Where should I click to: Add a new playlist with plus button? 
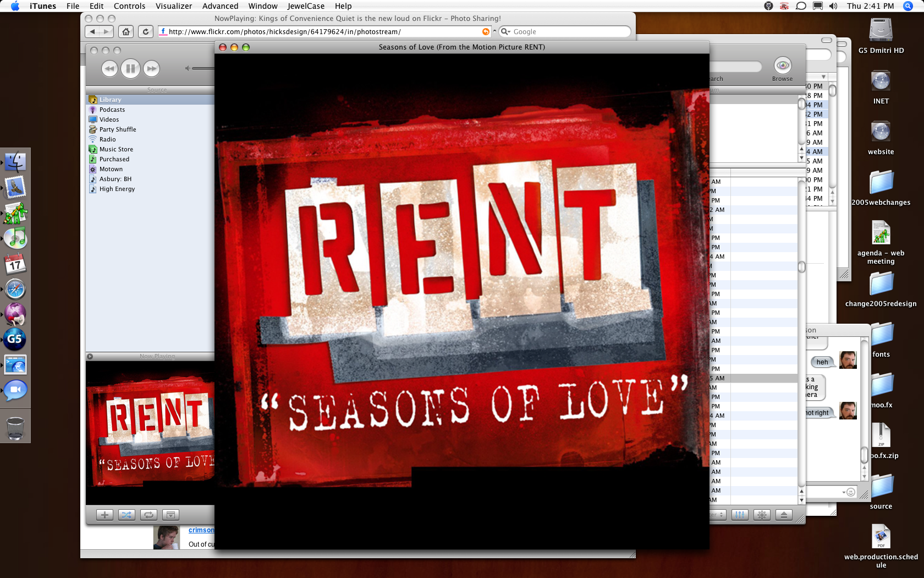point(105,515)
